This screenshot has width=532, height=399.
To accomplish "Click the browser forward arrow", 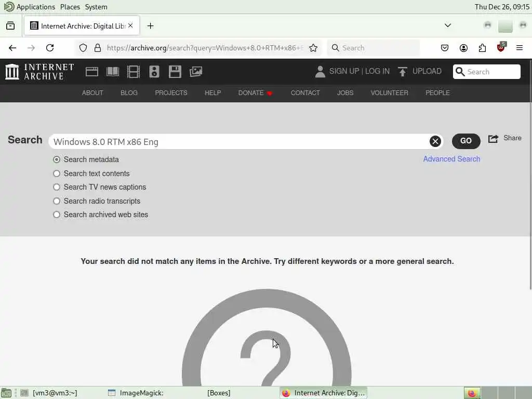I will [31, 48].
